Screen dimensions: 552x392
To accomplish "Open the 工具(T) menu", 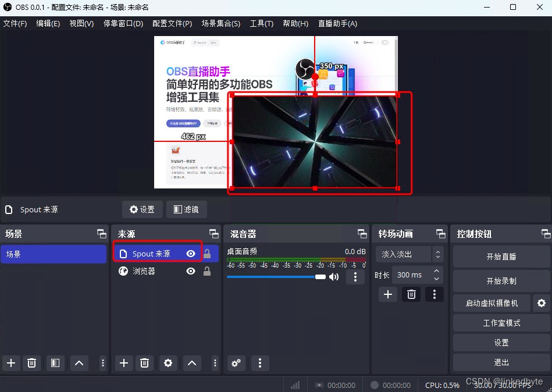I will pyautogui.click(x=262, y=24).
